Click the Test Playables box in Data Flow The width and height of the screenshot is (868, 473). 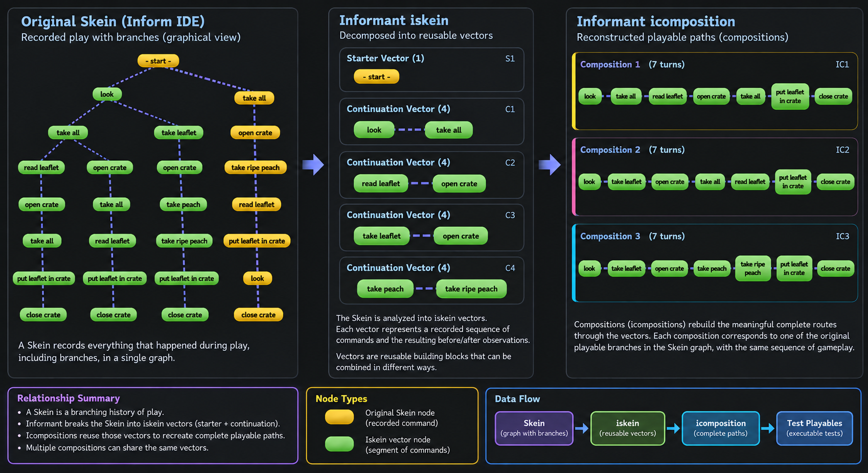pyautogui.click(x=814, y=428)
